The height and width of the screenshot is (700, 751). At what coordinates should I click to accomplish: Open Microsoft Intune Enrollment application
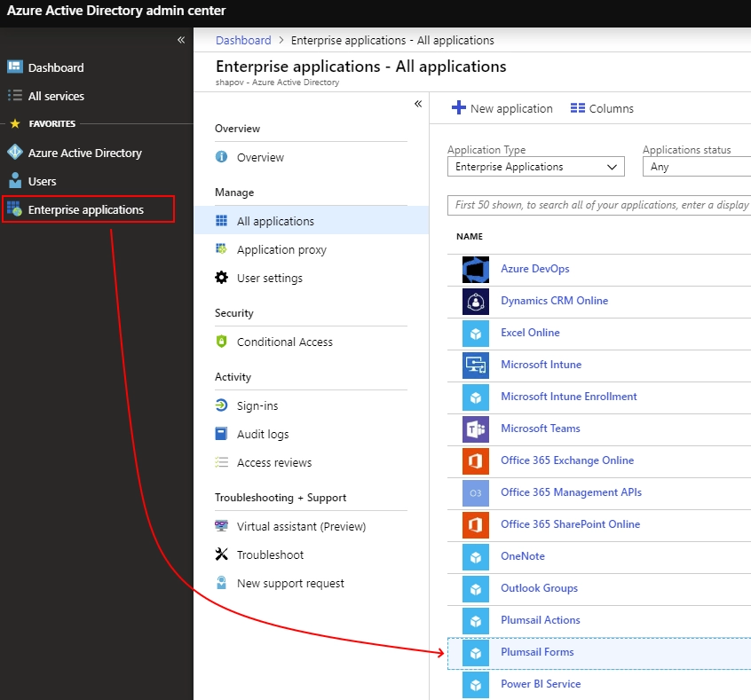(568, 397)
